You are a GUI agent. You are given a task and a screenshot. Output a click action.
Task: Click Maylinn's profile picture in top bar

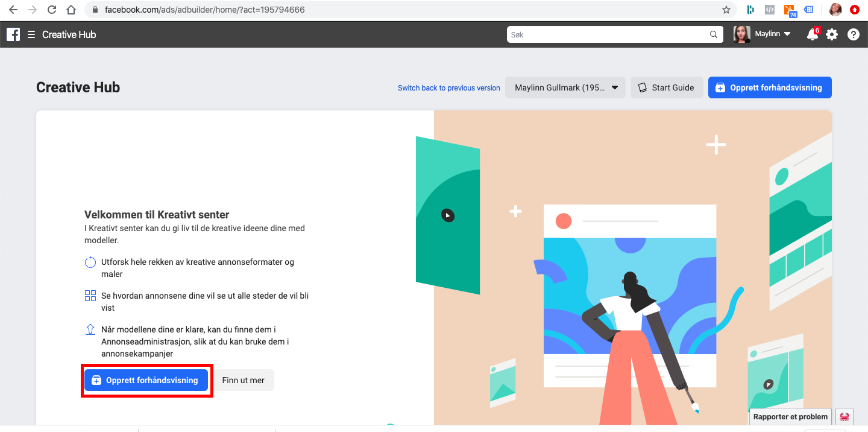[x=742, y=34]
